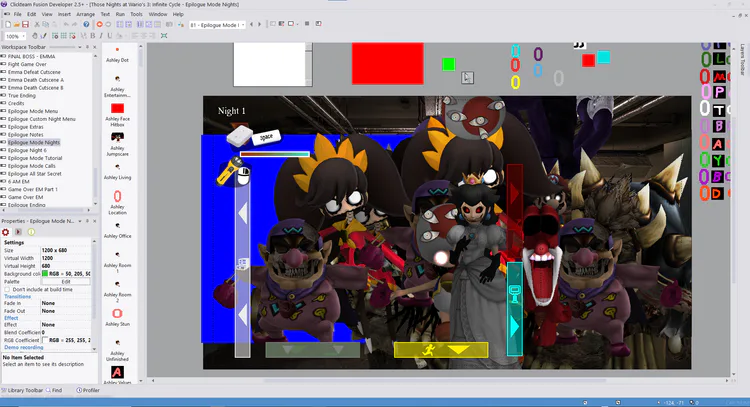This screenshot has height=407, width=750.
Task: Open the Tools menu
Action: [x=137, y=14]
